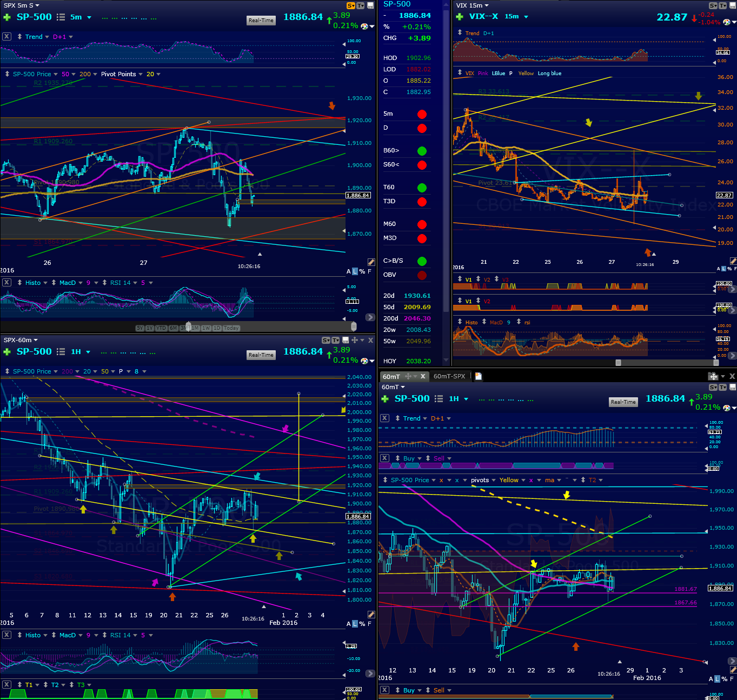The image size is (737, 700).
Task: Toggle percent scale in SPX-60m chart
Action: (362, 624)
